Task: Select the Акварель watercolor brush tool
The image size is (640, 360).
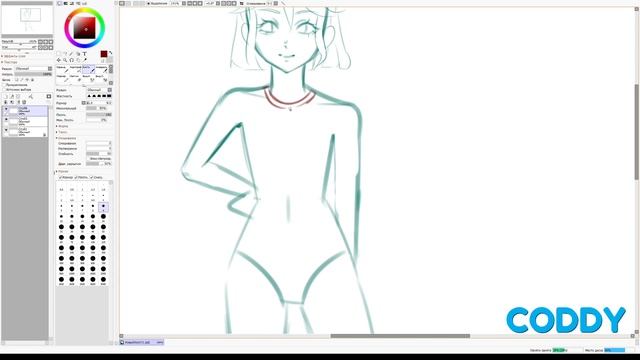Action: click(x=102, y=69)
